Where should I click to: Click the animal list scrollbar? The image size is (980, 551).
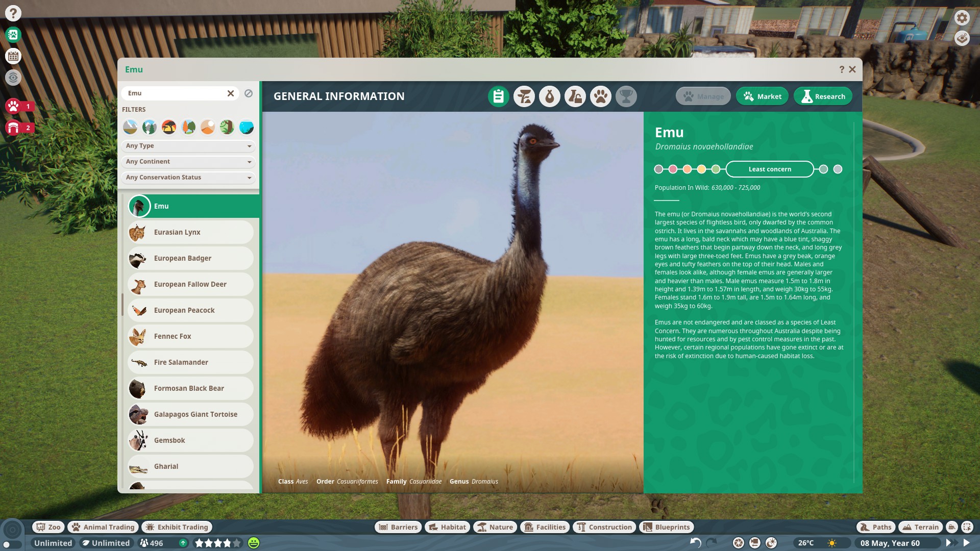pyautogui.click(x=122, y=305)
